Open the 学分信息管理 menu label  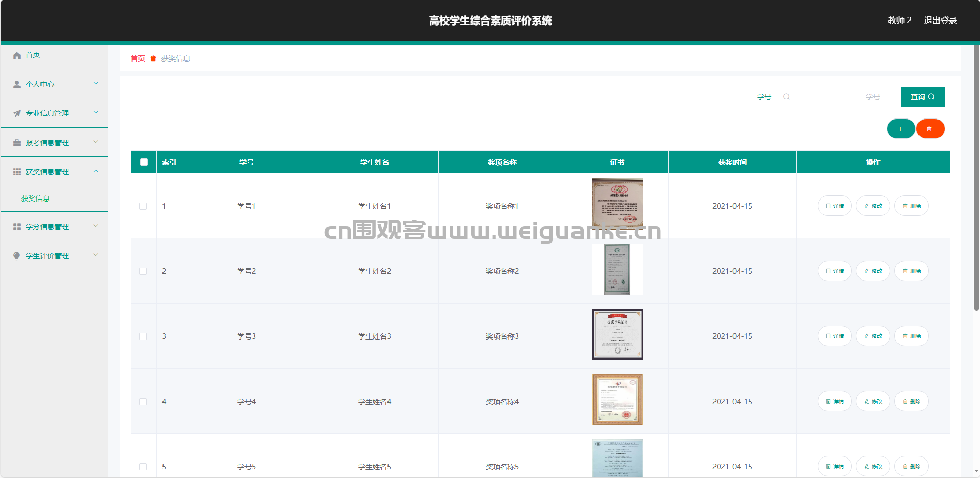click(x=47, y=227)
